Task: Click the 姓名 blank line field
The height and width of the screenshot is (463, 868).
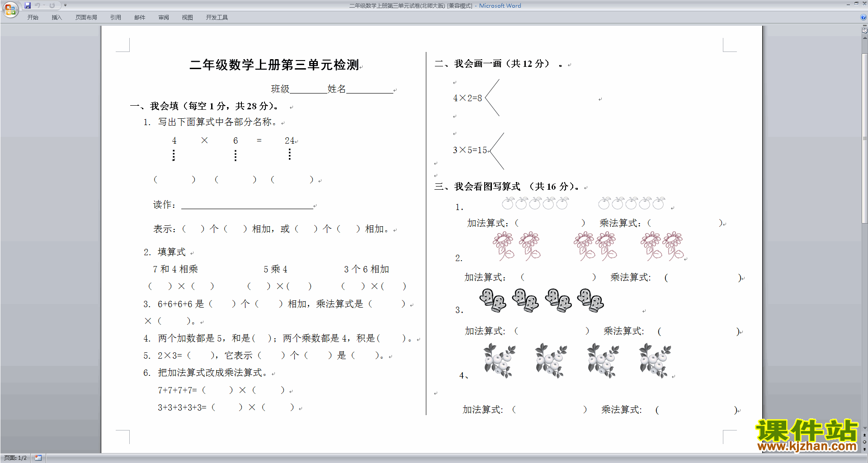Action: [369, 89]
